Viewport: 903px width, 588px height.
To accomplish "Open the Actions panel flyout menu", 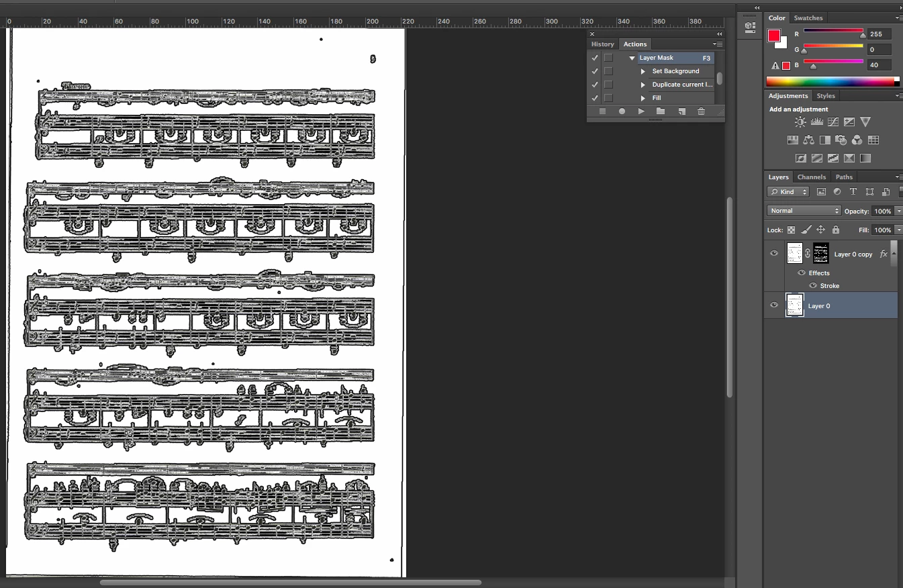I will pos(718,44).
